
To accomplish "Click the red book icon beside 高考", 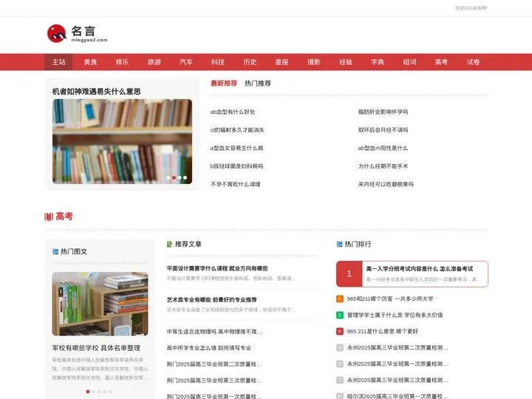I will point(49,216).
